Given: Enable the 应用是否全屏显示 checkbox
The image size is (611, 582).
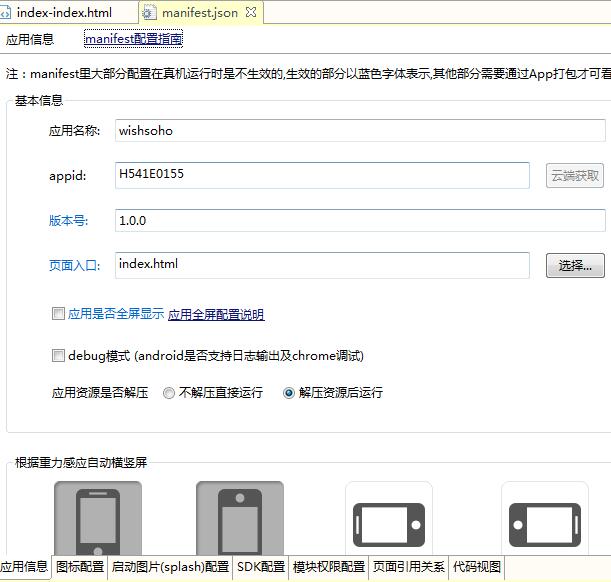Looking at the screenshot, I should point(58,314).
